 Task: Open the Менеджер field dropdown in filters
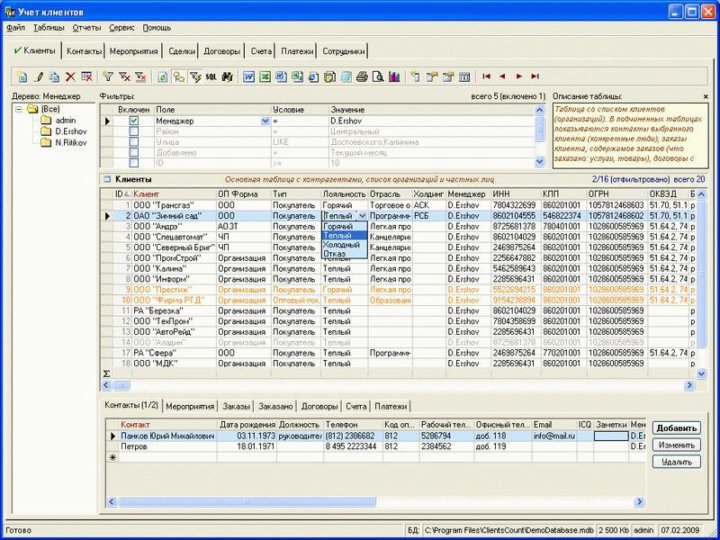265,121
